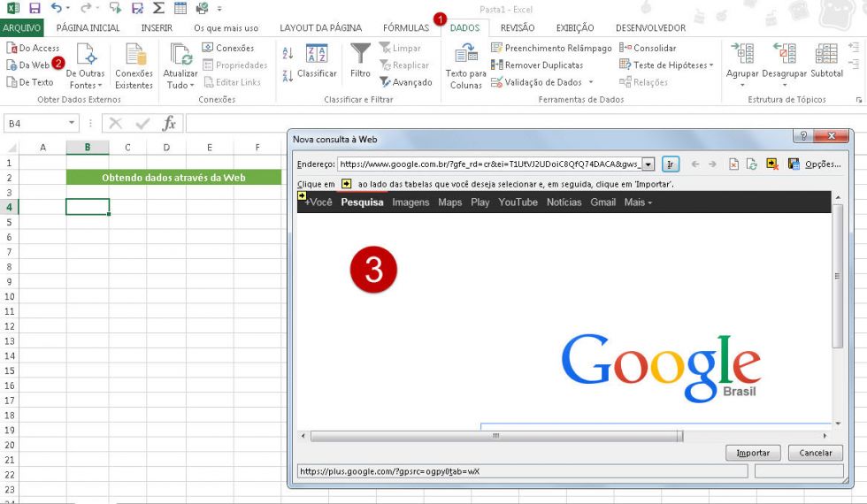Click Avançado filter option

(406, 82)
